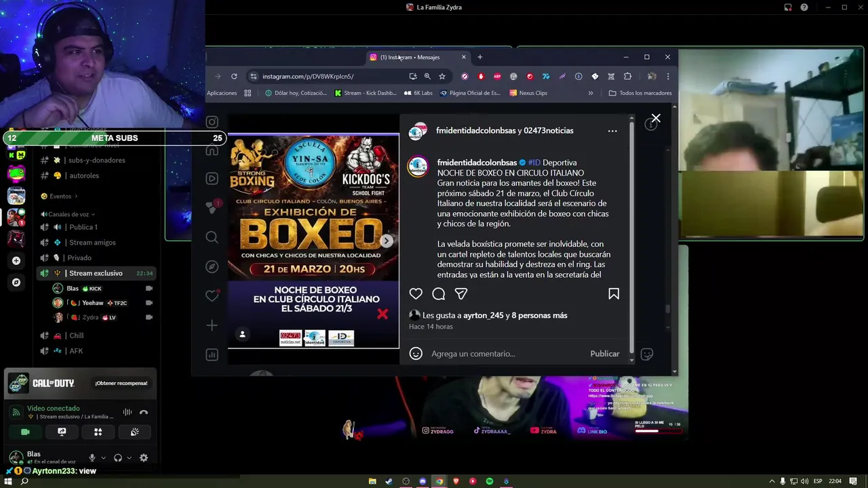This screenshot has width=868, height=488.
Task: Open the emoji picker in the comment box
Action: coord(416,354)
